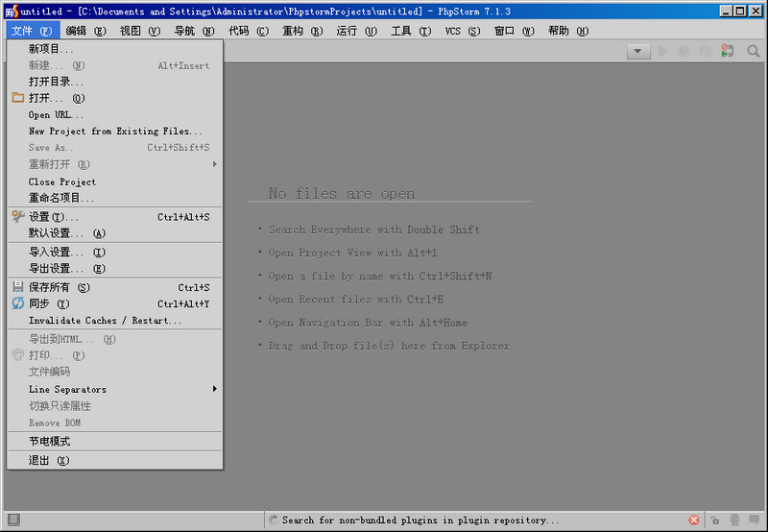
Task: Open the 编辑 (E) menu
Action: 86,31
